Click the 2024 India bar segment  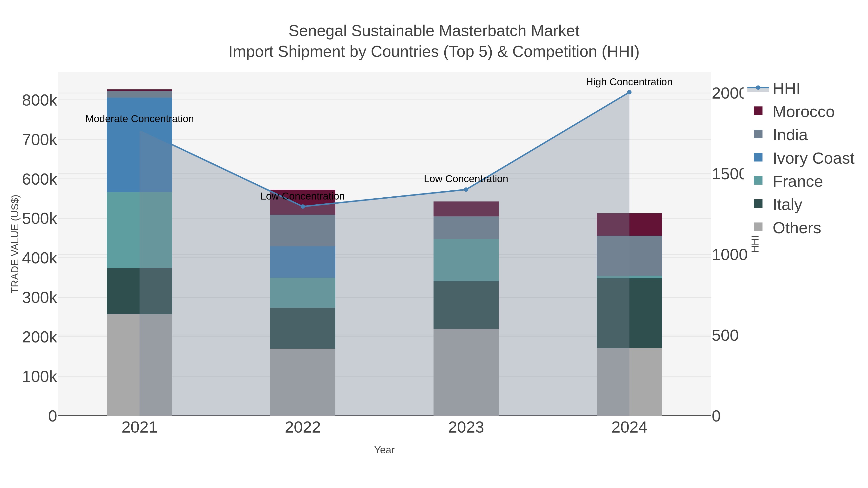coord(629,256)
